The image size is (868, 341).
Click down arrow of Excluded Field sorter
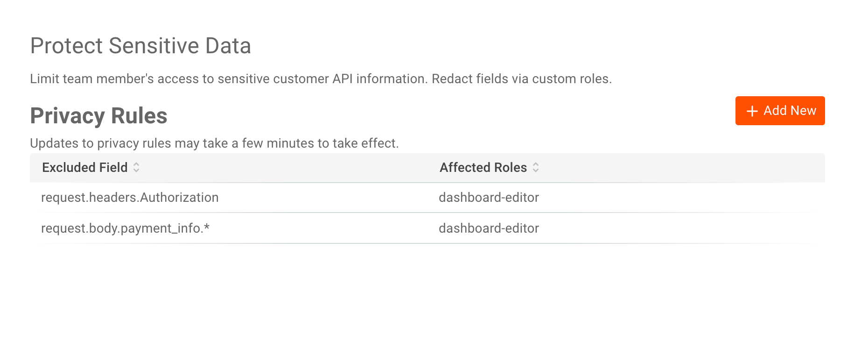pyautogui.click(x=136, y=170)
